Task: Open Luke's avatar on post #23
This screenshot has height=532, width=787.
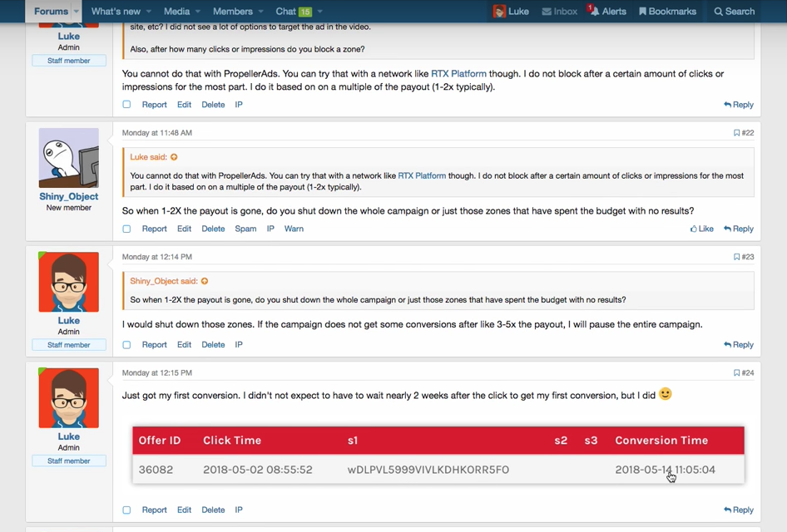Action: [x=69, y=282]
